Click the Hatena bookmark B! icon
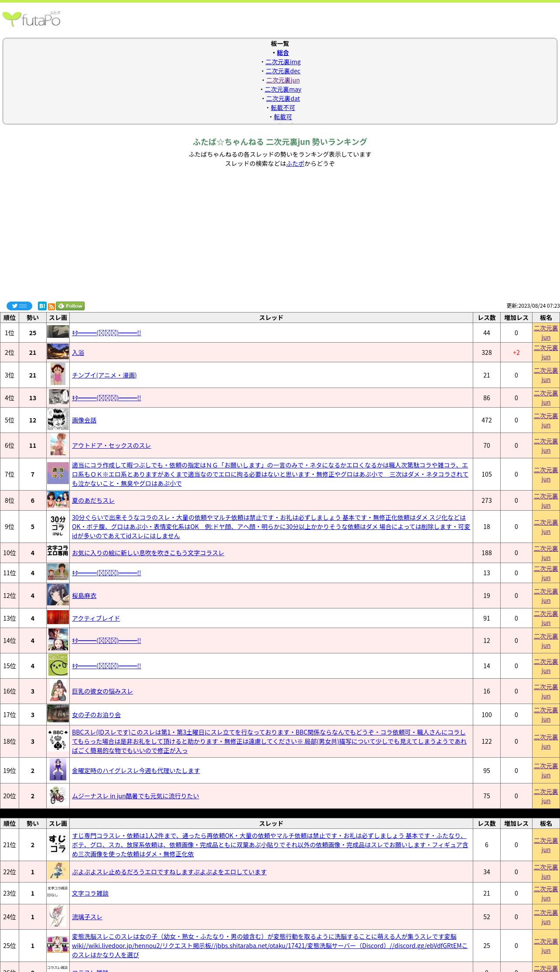The width and height of the screenshot is (560, 972). click(x=42, y=306)
